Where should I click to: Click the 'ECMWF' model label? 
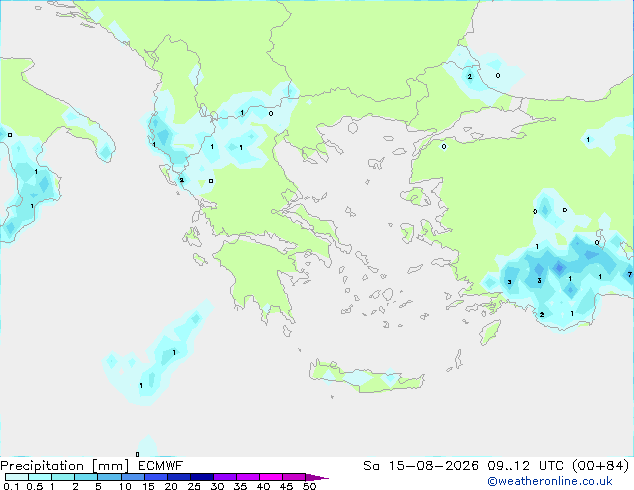(161, 466)
